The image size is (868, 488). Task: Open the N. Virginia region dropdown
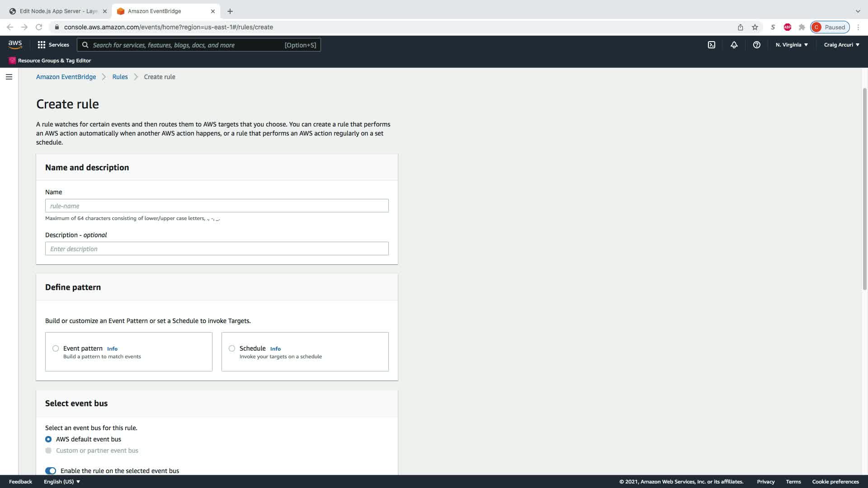(792, 45)
